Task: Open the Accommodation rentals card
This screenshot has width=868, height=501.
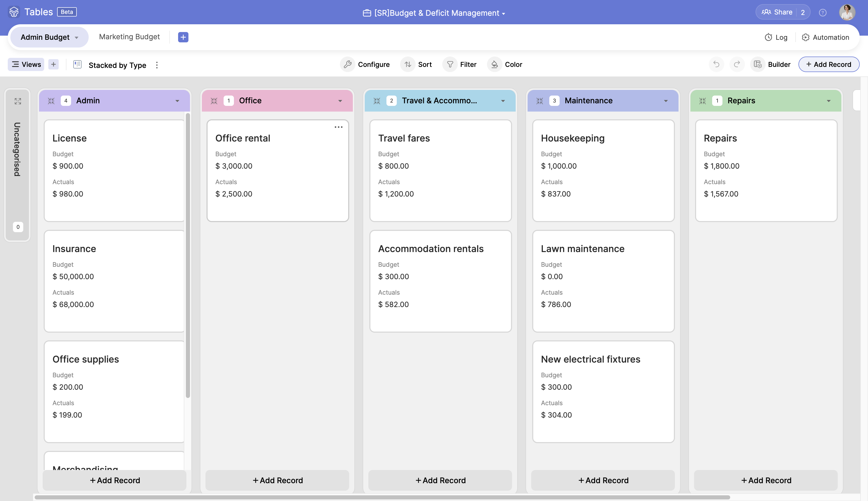Action: [440, 281]
